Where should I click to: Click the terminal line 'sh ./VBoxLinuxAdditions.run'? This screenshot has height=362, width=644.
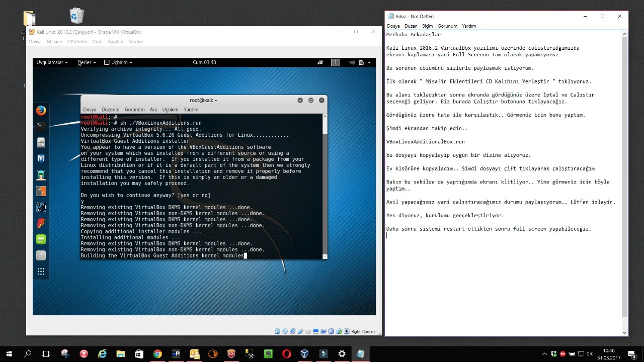[x=160, y=123]
